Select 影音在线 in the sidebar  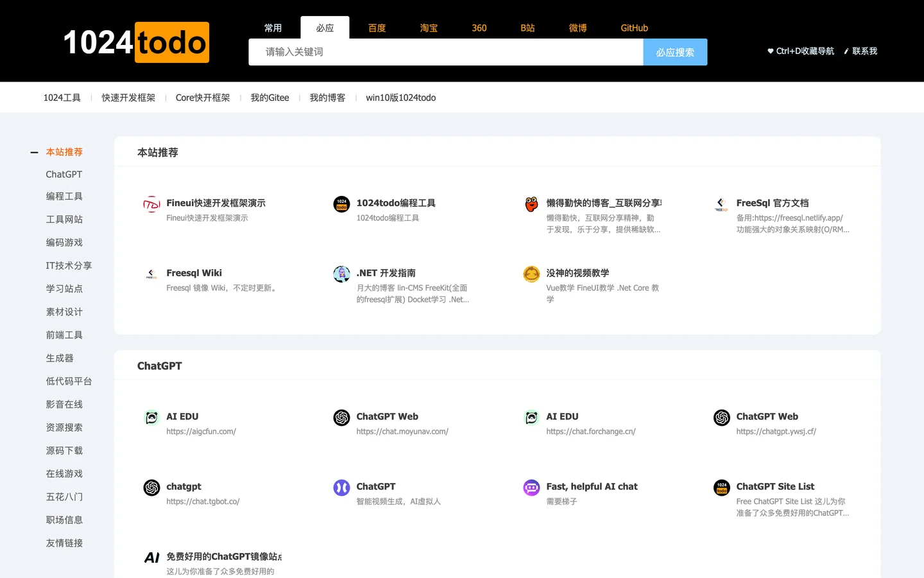64,405
